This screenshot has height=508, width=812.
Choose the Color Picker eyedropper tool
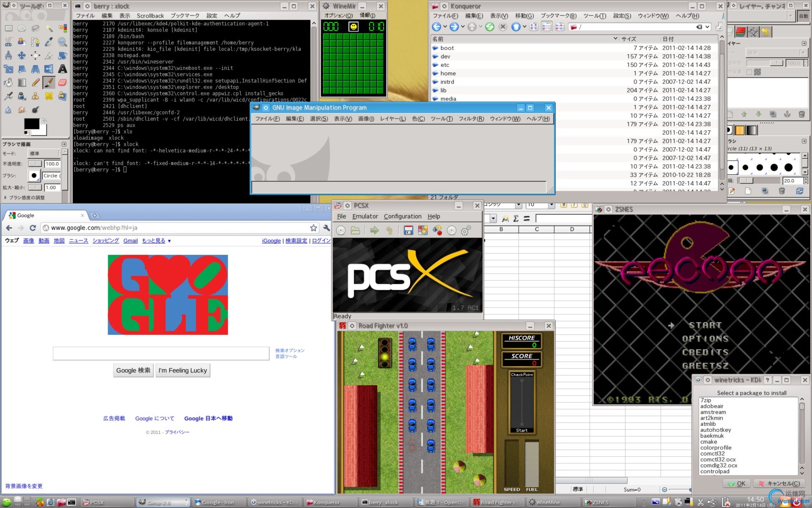coord(49,41)
